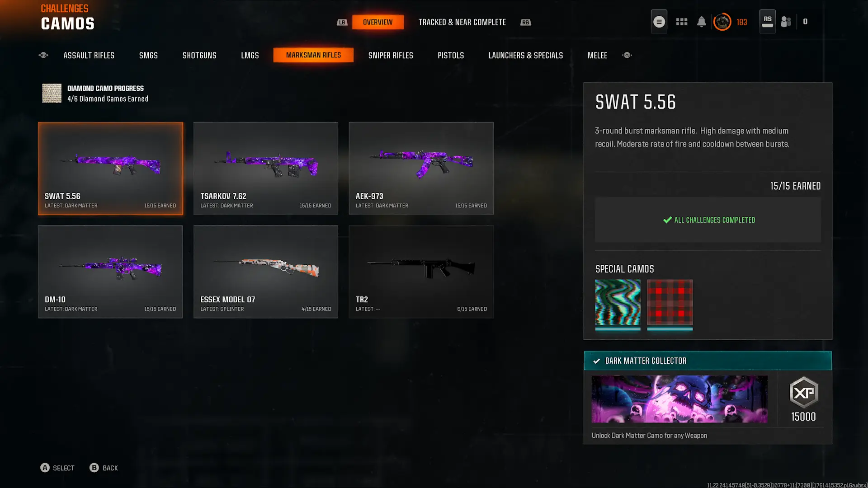The image size is (868, 488).
Task: Select the TR2 weapon card
Action: (x=421, y=272)
